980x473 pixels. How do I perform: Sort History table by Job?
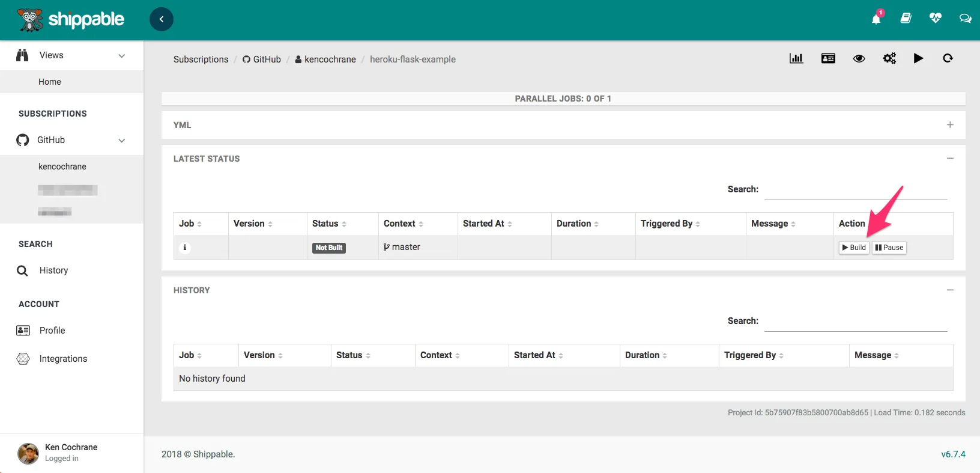(207, 355)
